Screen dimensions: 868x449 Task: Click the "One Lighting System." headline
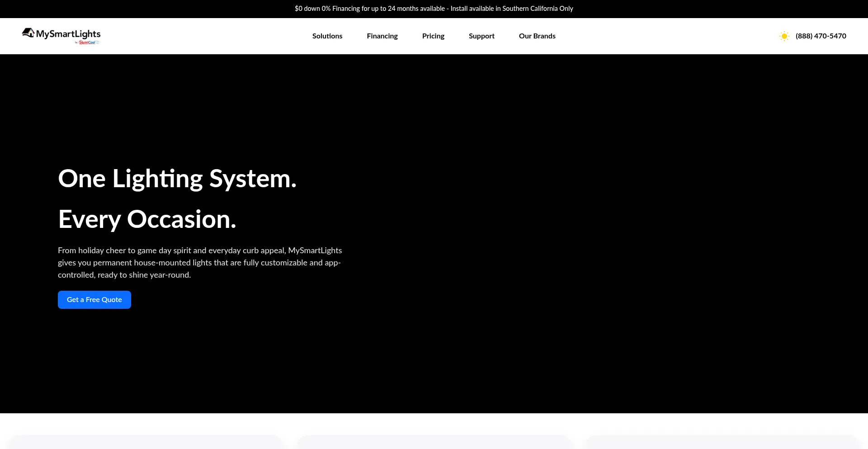point(177,179)
